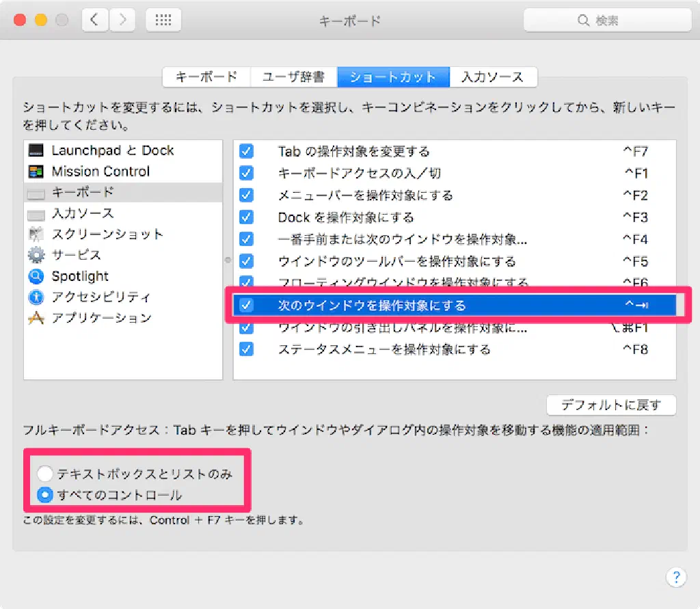Screen dimensions: 700x609
Task: Click デフォルトに戻す button
Action: (x=611, y=405)
